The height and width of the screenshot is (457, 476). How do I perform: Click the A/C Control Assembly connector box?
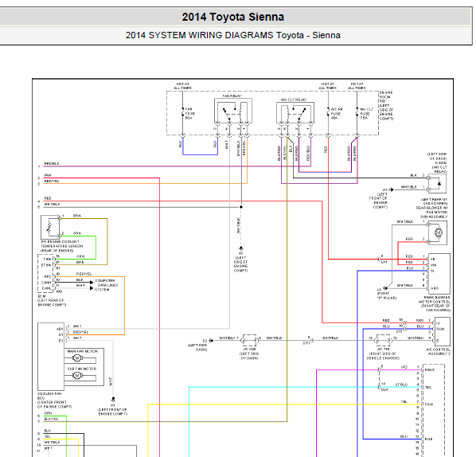click(x=442, y=331)
